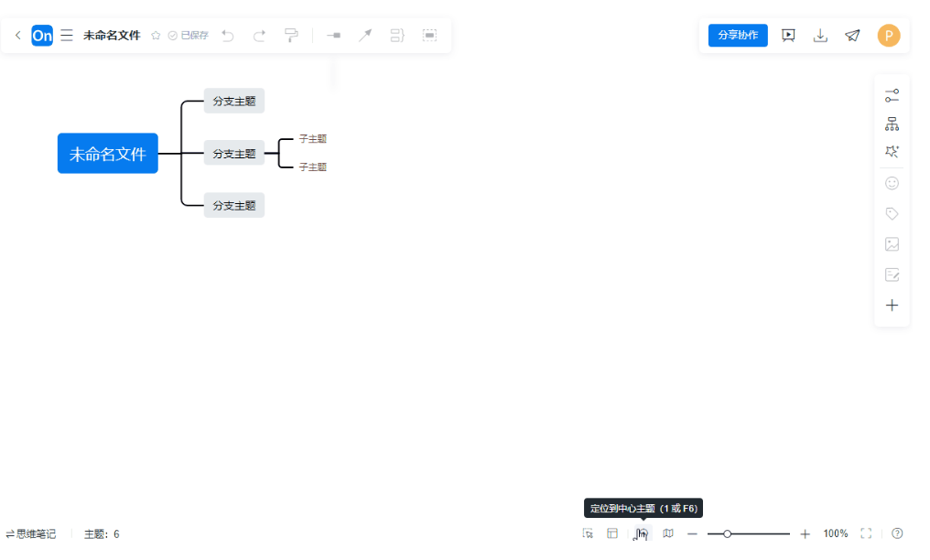Click the 分享协作 button

click(738, 35)
